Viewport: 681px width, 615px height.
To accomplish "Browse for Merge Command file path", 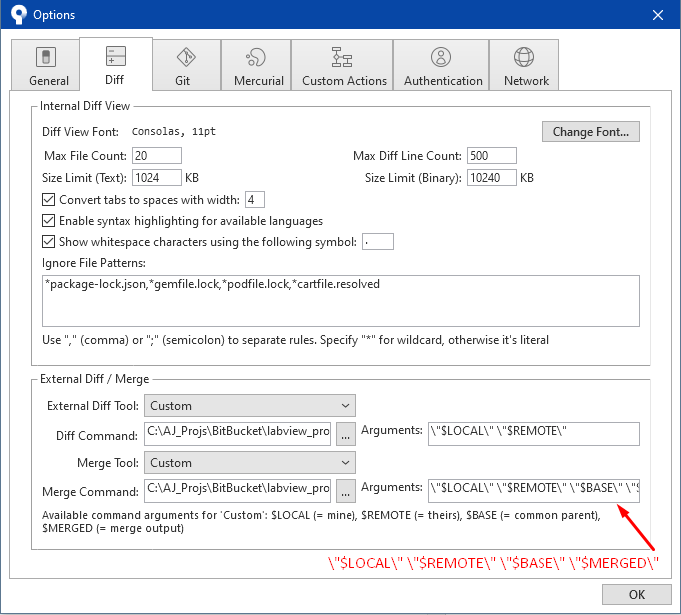I will (x=345, y=491).
